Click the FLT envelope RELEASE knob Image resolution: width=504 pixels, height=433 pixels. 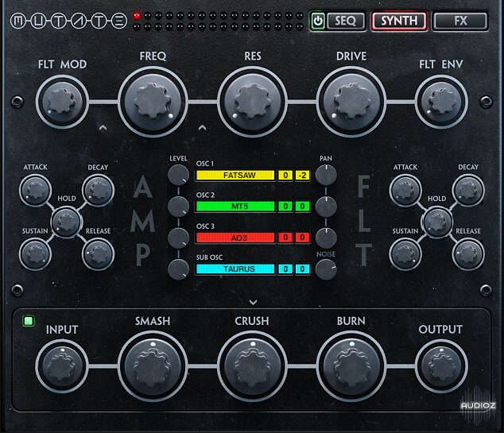pos(468,254)
